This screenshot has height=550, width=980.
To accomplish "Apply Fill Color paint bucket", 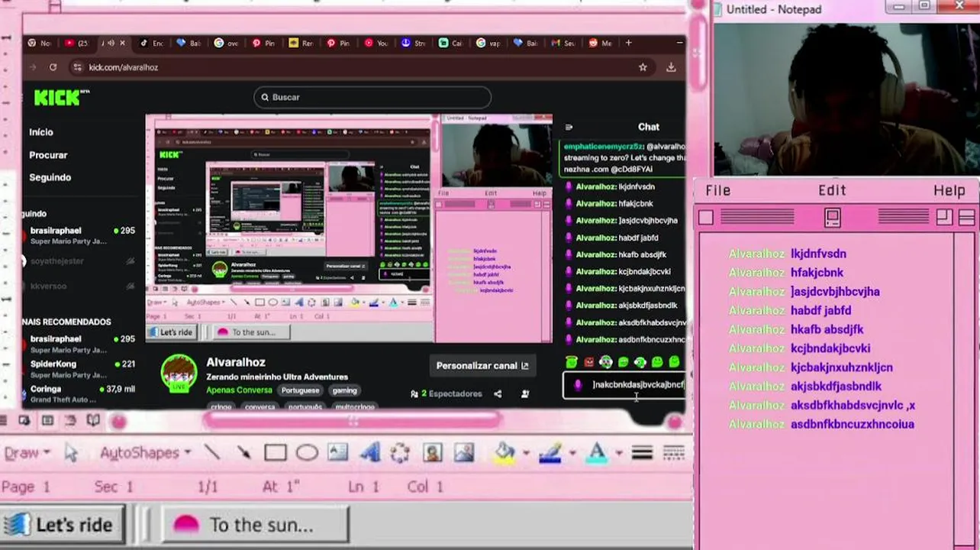I will [x=505, y=453].
